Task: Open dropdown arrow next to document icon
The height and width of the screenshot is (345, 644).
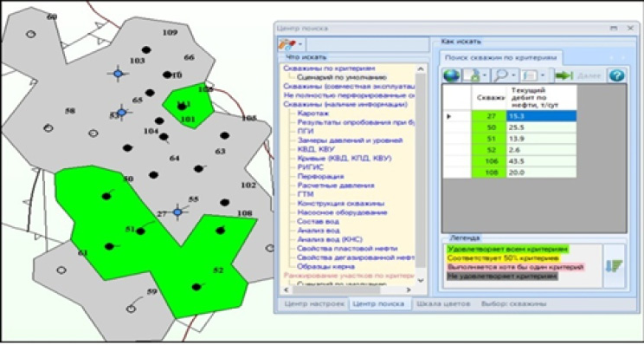Action: tap(485, 75)
